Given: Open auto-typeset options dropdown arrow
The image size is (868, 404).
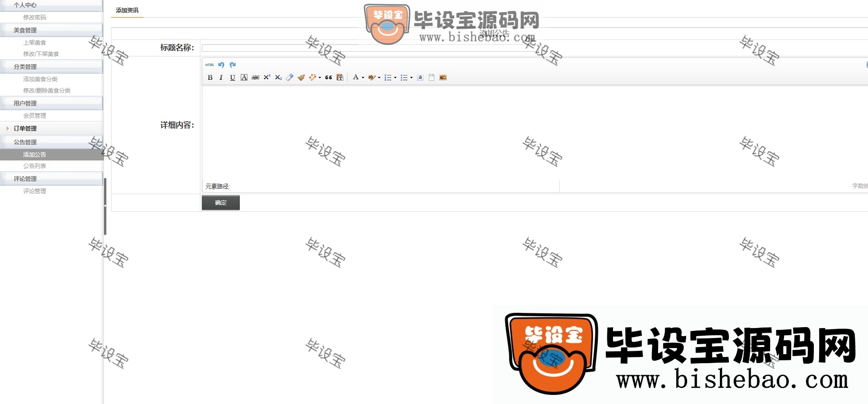Looking at the screenshot, I should pos(320,77).
